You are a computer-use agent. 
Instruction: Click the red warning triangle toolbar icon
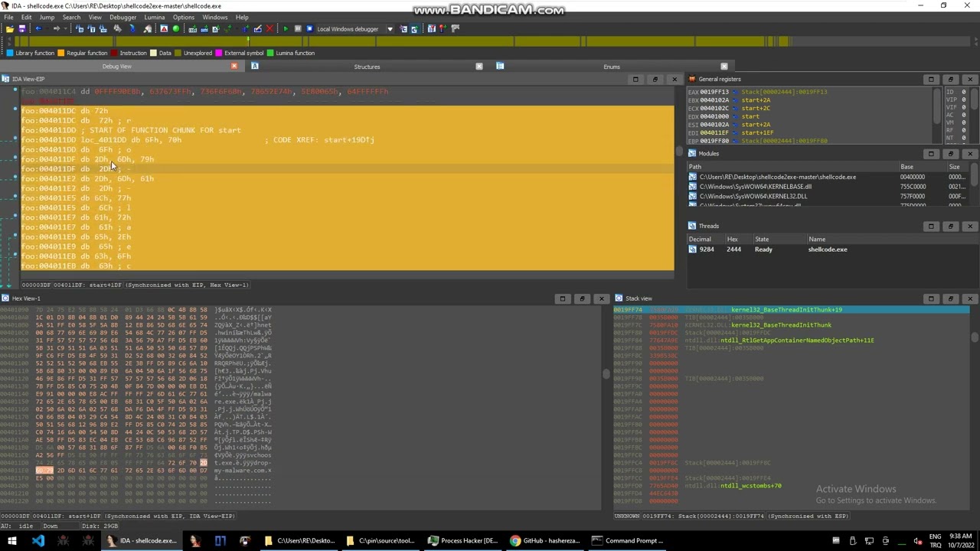(163, 29)
